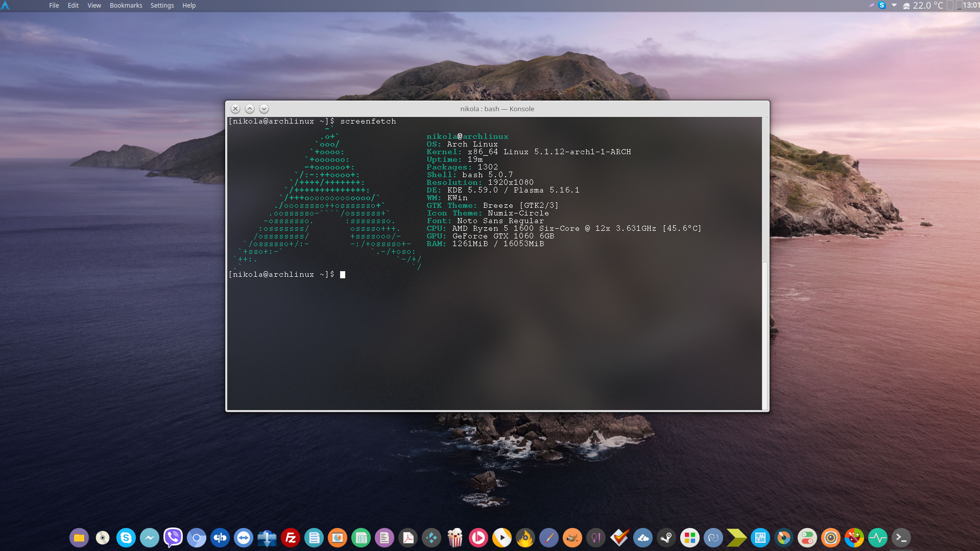Launch the CD/DVD disc app in dock
This screenshot has height=551, width=980.
pos(103,537)
